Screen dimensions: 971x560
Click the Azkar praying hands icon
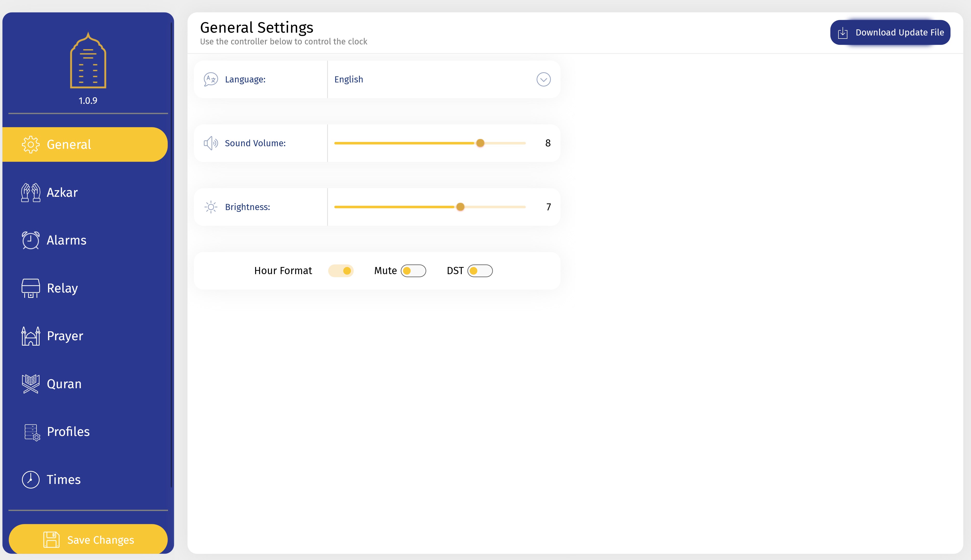(31, 192)
